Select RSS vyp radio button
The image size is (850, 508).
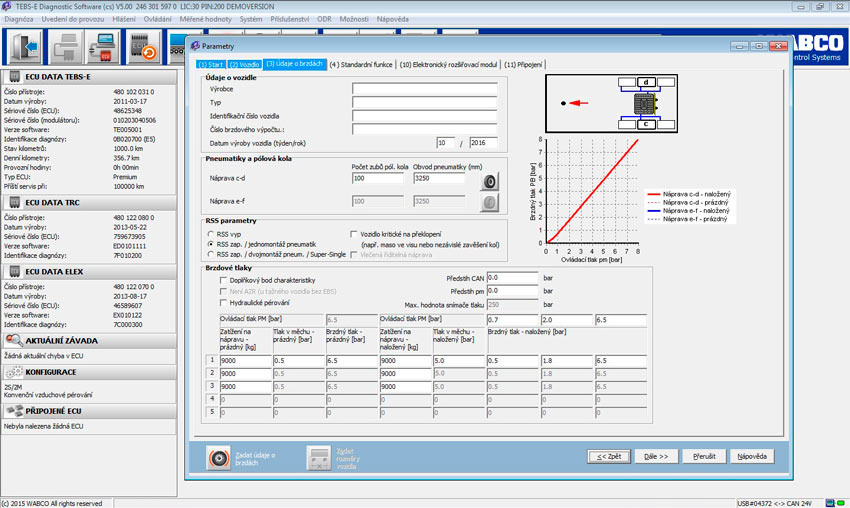coord(211,234)
